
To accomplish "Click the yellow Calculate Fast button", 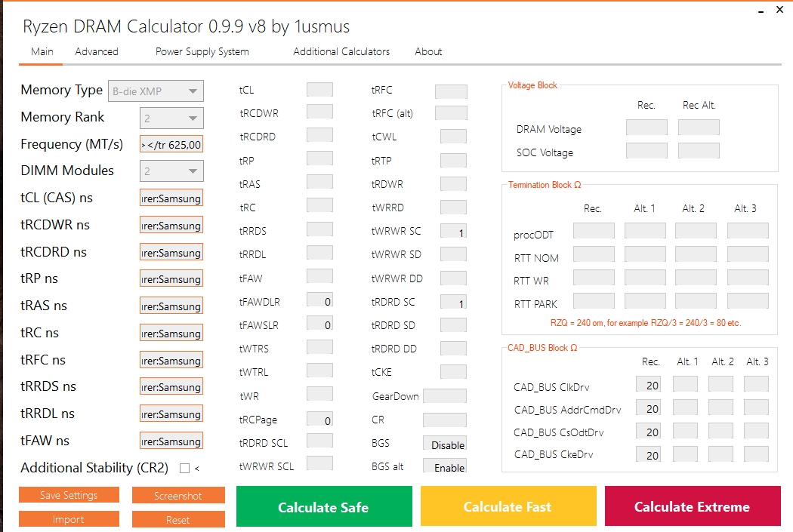I will (x=508, y=506).
